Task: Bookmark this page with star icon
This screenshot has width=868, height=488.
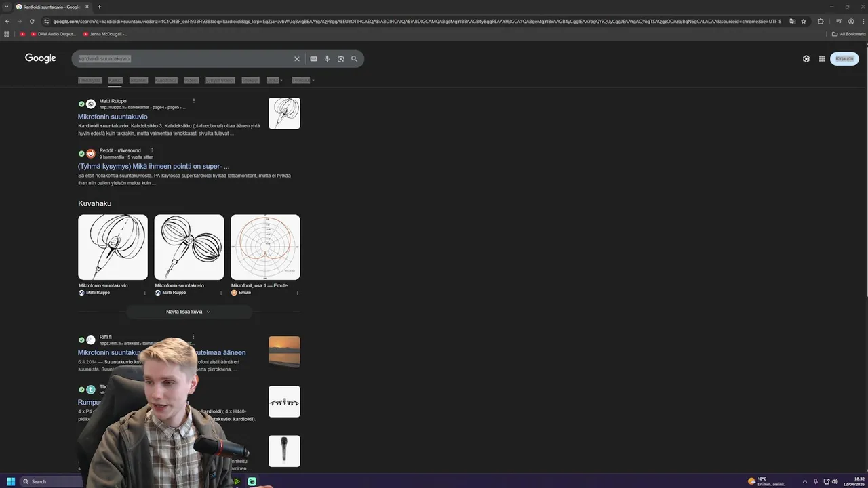Action: 804,21
